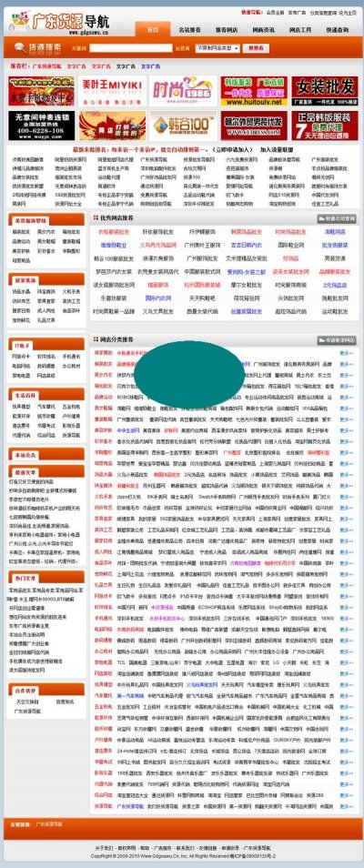Screen dimensions: 364x868
Task: Click the magnifier icon beside 货源搜索
Action: coord(21,48)
